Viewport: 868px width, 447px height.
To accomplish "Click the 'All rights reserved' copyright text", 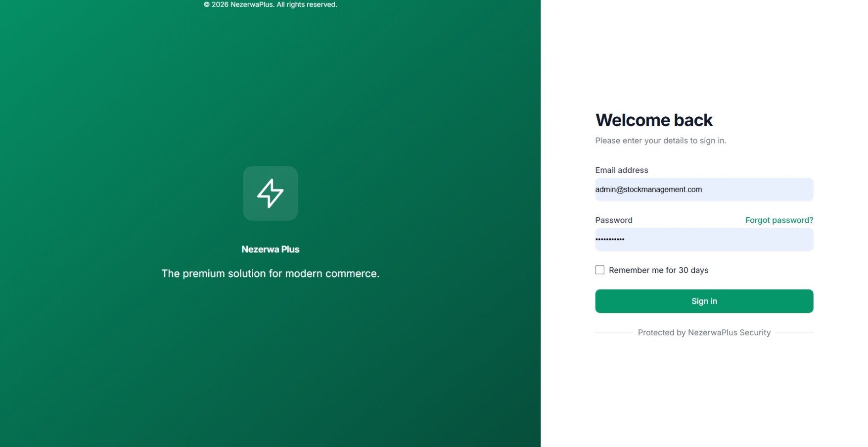I will click(307, 4).
